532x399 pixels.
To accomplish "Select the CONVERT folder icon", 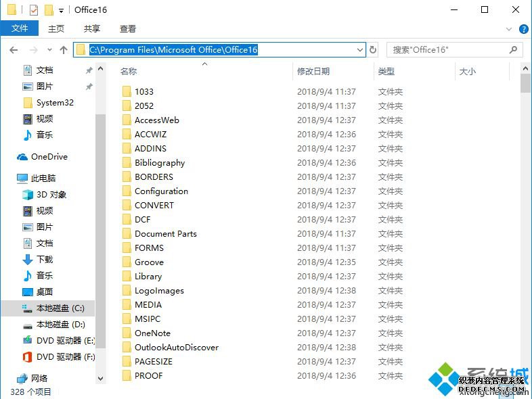I will point(127,206).
